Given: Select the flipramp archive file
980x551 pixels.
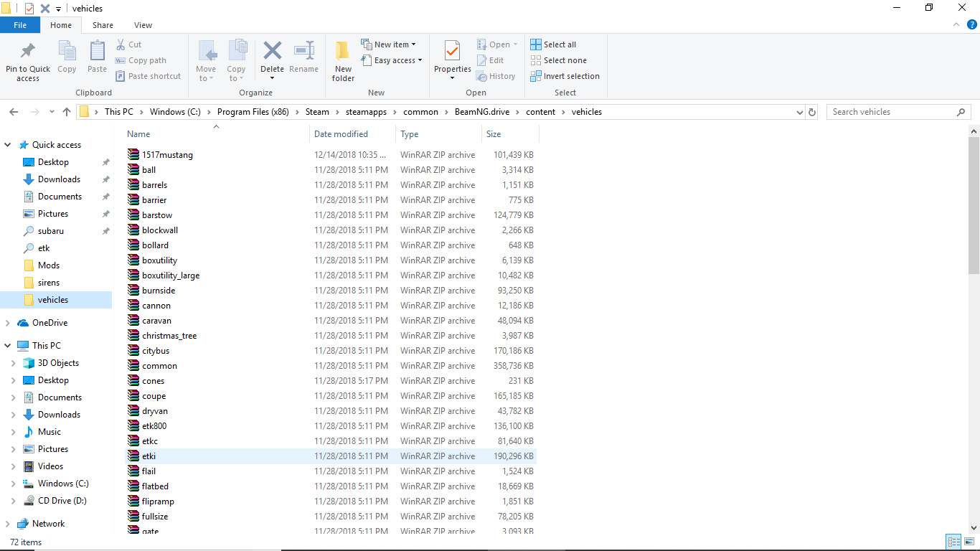Looking at the screenshot, I should pyautogui.click(x=331, y=501).
